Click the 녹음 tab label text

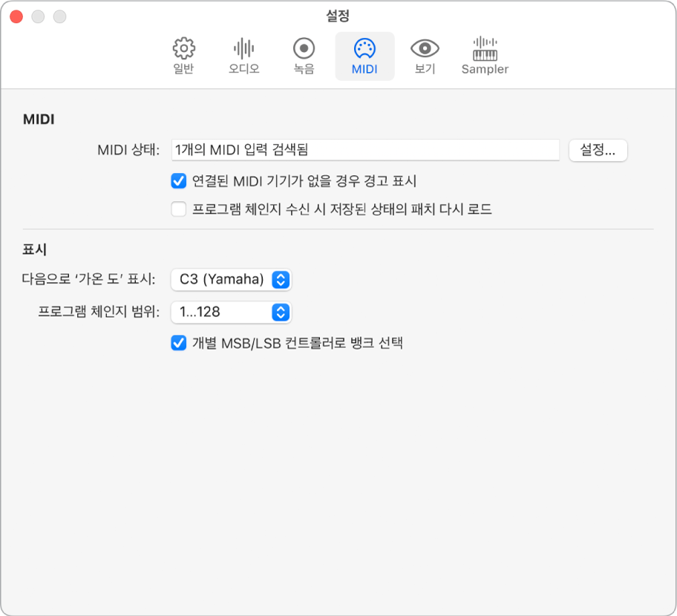coord(304,70)
